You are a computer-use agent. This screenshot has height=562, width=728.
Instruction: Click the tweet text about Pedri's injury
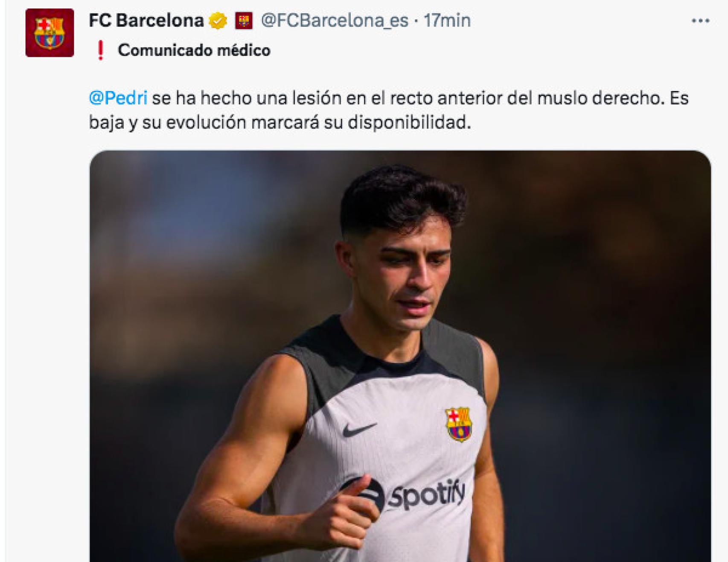click(341, 112)
